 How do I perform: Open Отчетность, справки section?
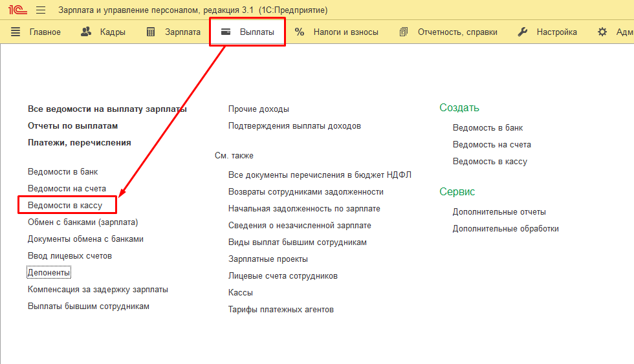click(448, 32)
